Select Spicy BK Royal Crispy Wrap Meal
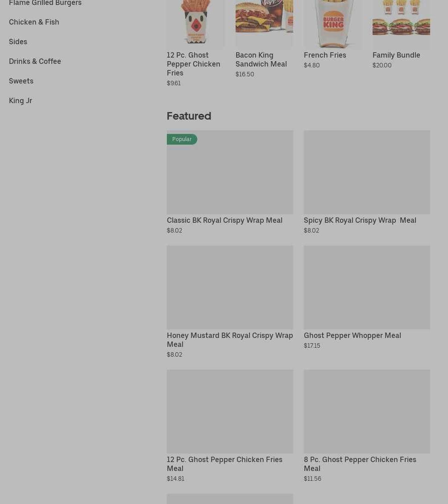The width and height of the screenshot is (448, 504). click(360, 221)
